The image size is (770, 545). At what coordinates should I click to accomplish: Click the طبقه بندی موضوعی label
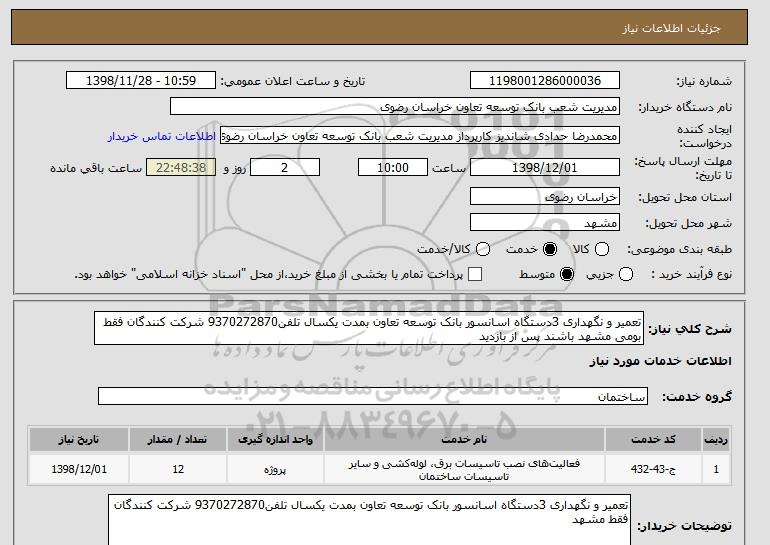click(x=680, y=249)
